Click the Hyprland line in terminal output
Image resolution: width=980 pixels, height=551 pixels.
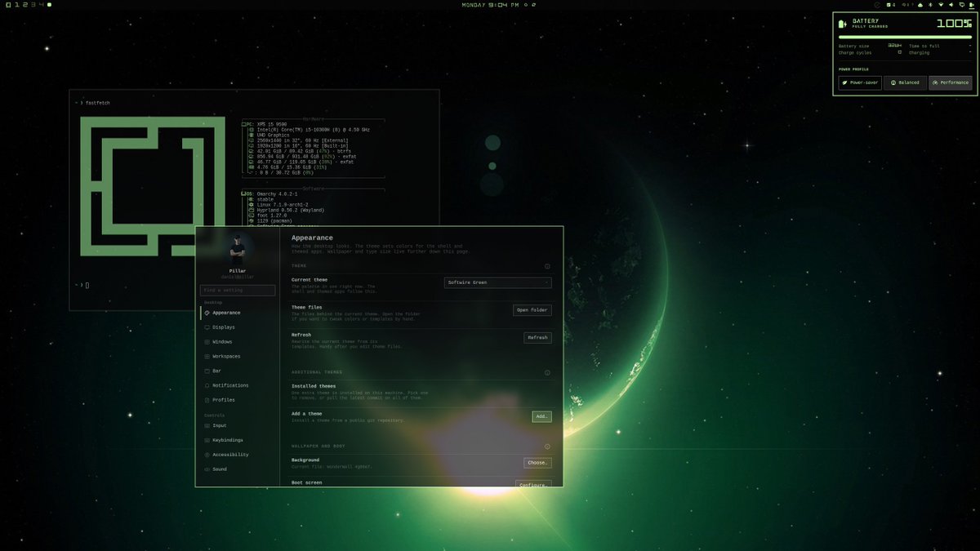(x=290, y=210)
